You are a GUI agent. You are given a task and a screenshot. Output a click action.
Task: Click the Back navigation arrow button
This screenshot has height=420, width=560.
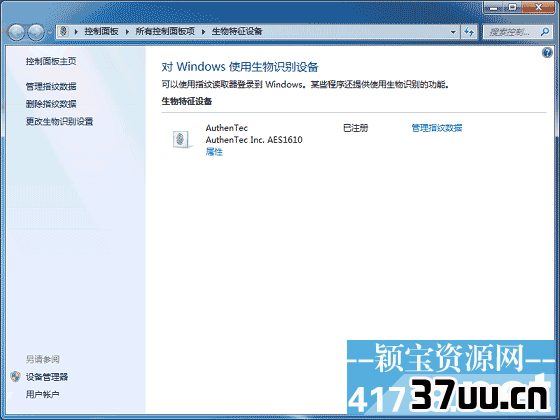tap(16, 32)
